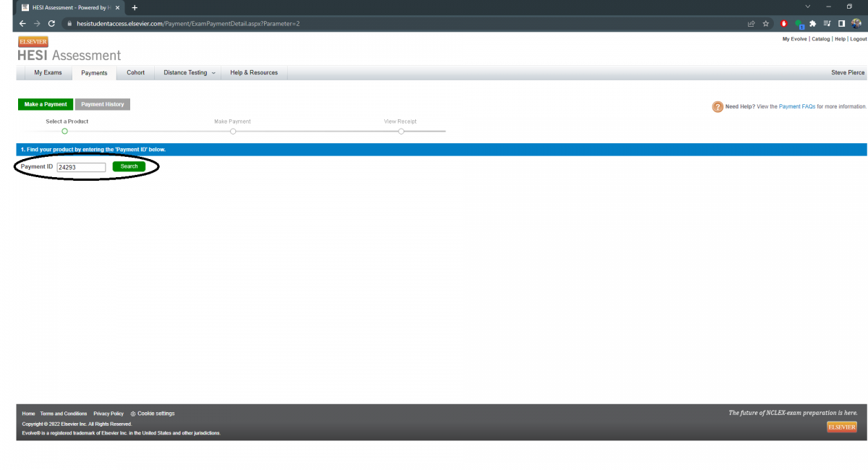Image resolution: width=868 pixels, height=470 pixels.
Task: Open the red hand ad-blocker extension
Action: [783, 23]
